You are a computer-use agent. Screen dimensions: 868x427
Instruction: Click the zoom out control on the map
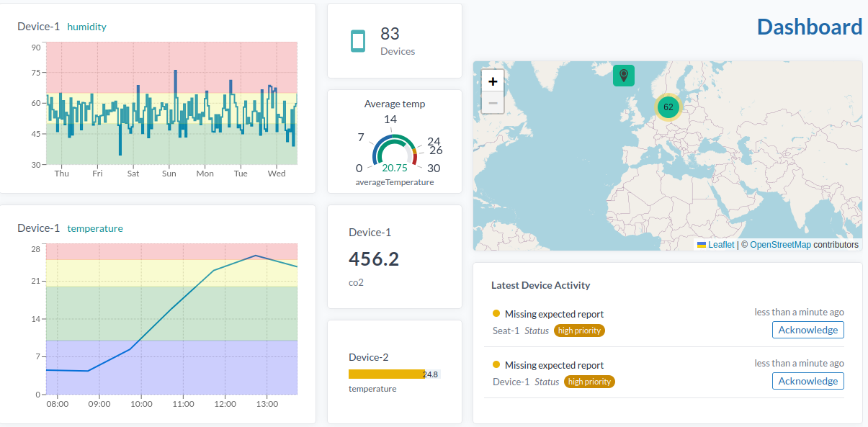493,102
